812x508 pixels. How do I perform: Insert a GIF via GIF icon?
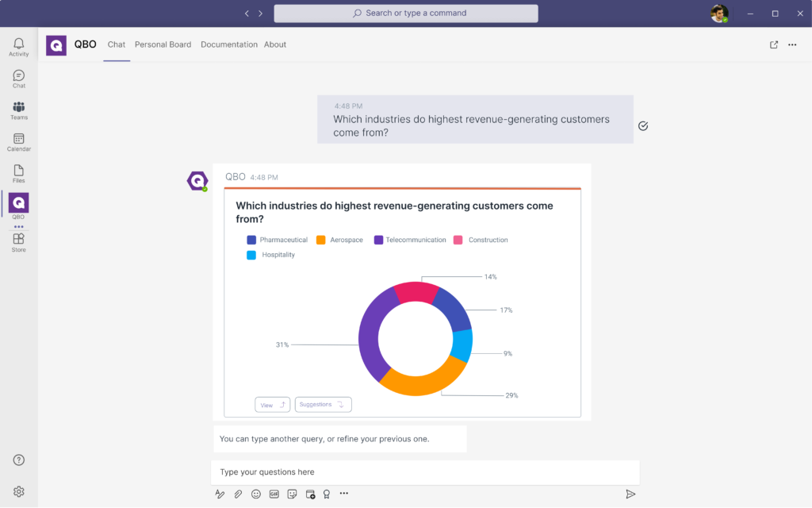coord(274,494)
